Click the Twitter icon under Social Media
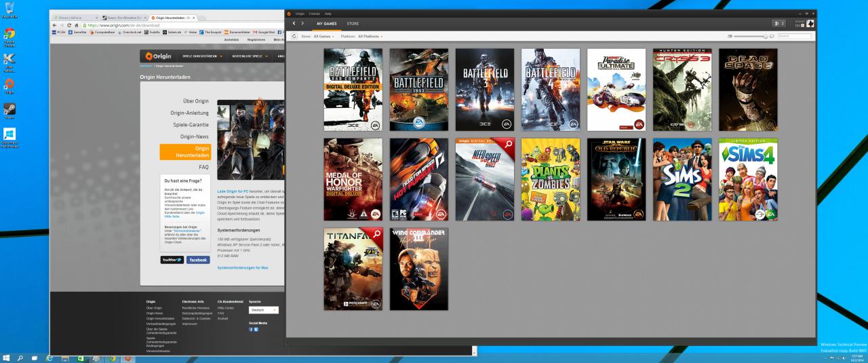Viewport: 868px width, 363px height. click(x=256, y=329)
